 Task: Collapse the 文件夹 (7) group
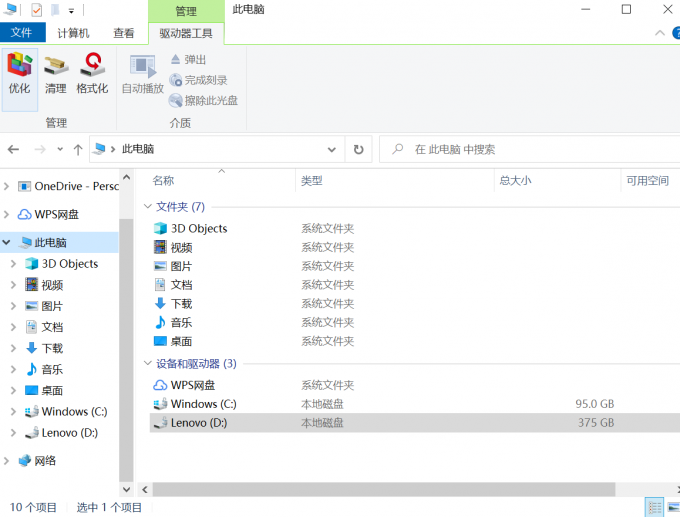tap(148, 206)
